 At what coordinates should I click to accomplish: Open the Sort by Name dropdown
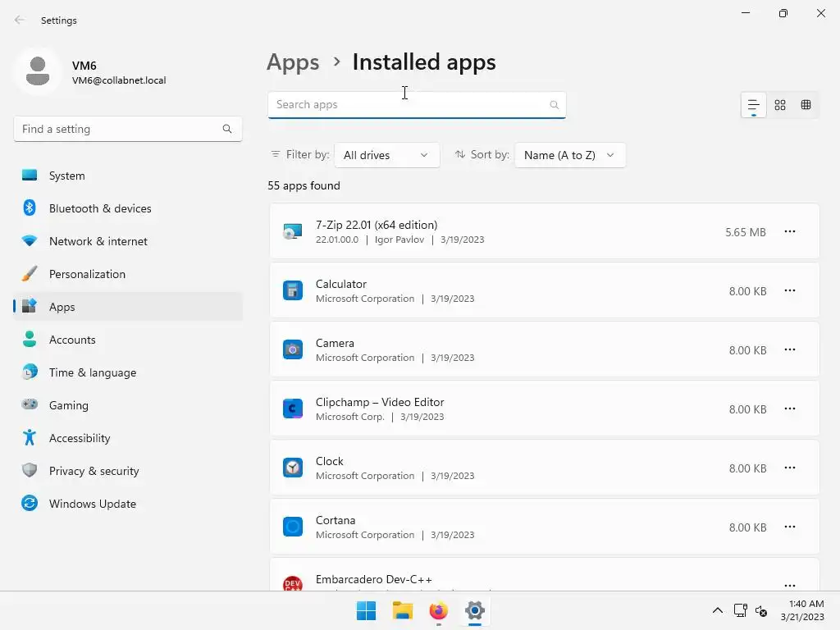569,155
